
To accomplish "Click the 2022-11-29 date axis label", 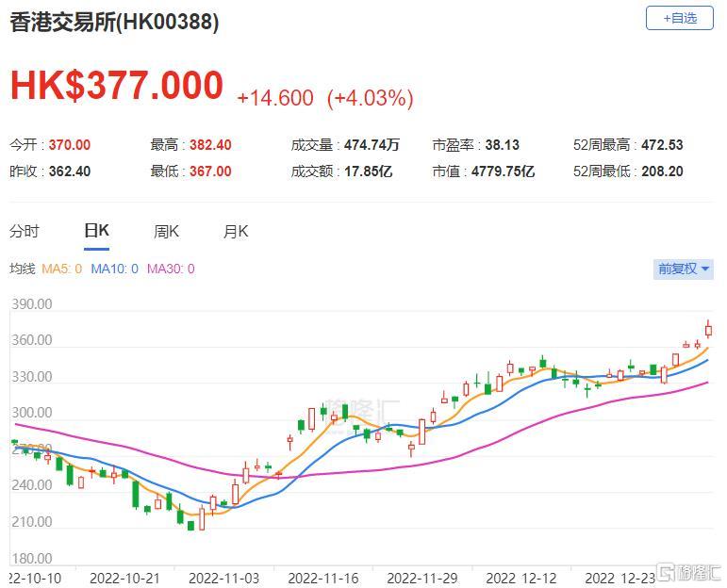I will point(421,579).
